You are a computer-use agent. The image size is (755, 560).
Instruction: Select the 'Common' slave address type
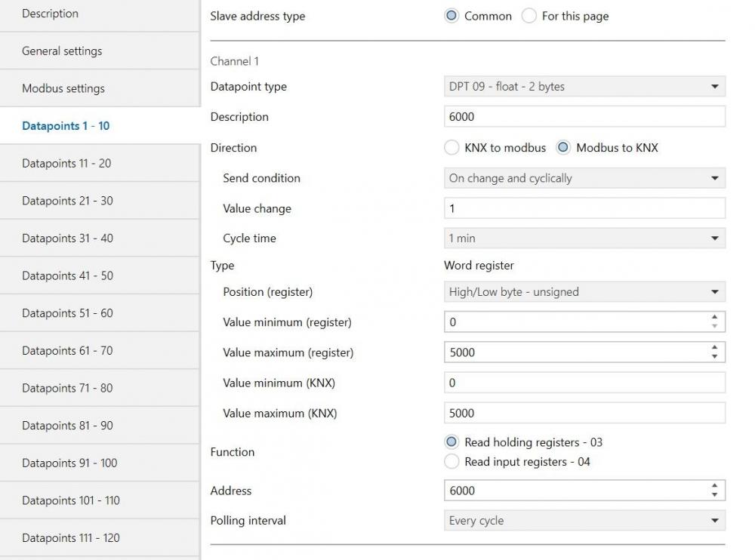[x=451, y=16]
